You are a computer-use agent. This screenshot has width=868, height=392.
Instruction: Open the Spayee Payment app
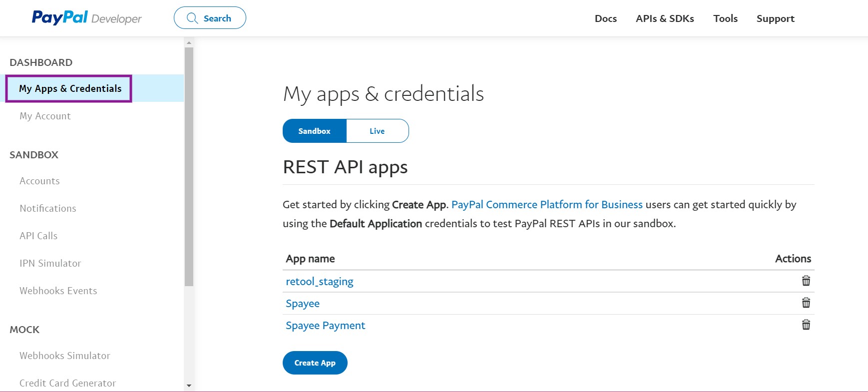coord(326,326)
